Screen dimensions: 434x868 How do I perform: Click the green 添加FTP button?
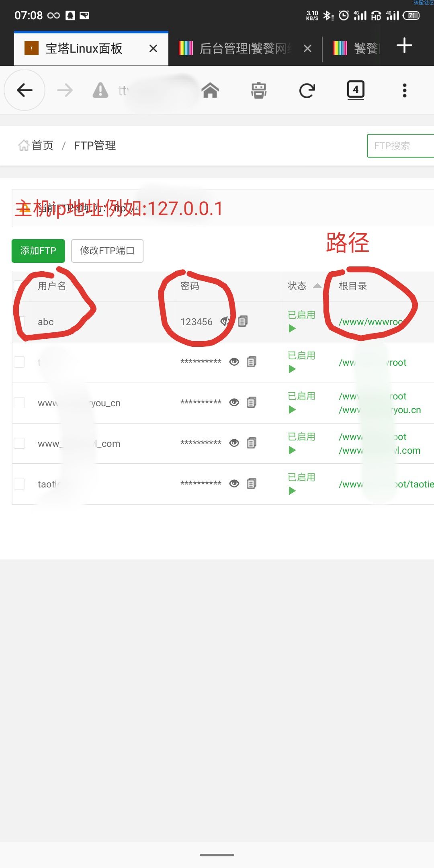[x=38, y=251]
